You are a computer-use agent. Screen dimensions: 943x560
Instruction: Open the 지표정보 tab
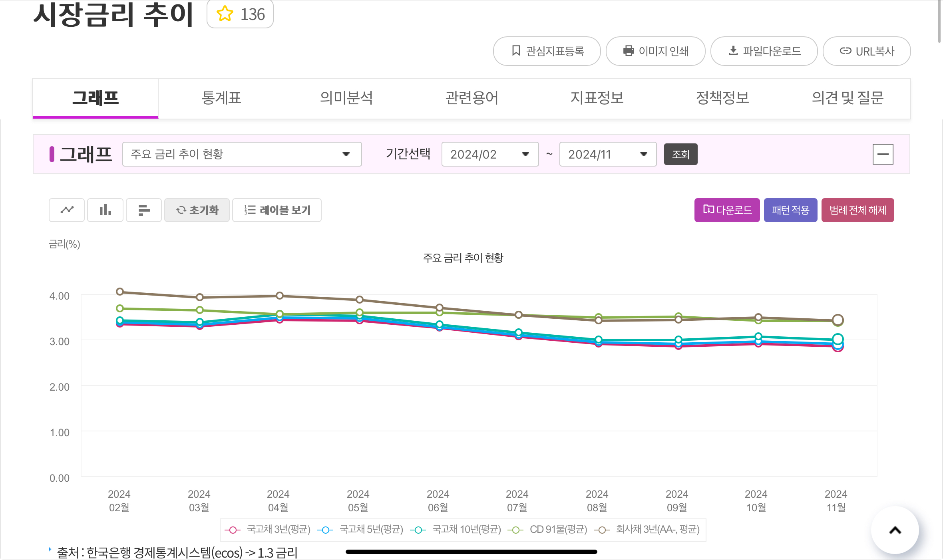click(x=597, y=98)
